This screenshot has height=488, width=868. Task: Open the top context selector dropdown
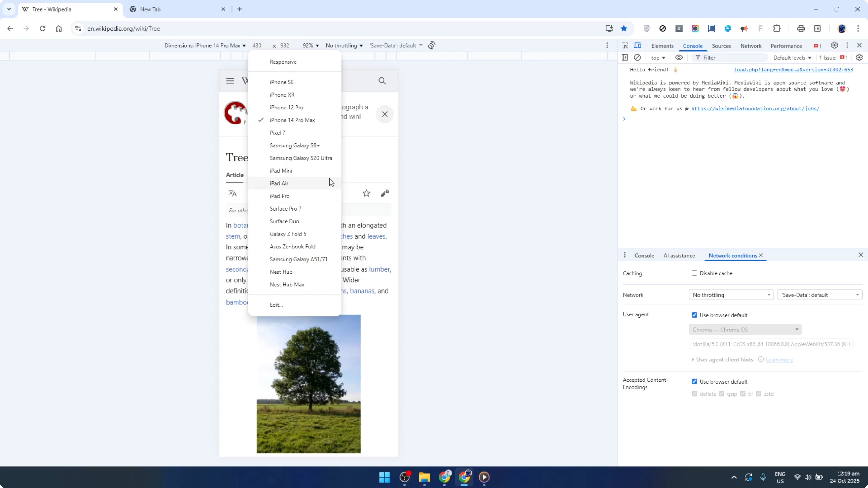pos(658,58)
